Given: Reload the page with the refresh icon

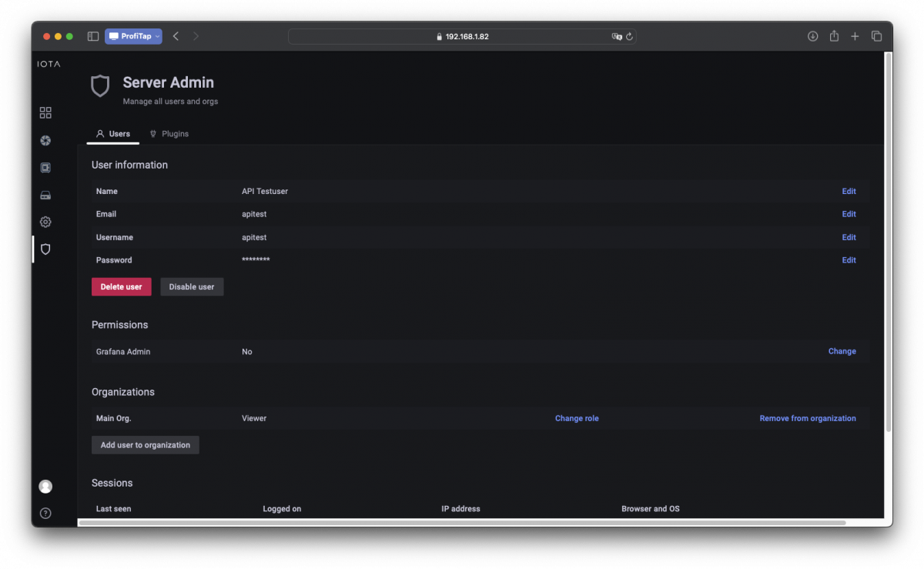Looking at the screenshot, I should 629,36.
